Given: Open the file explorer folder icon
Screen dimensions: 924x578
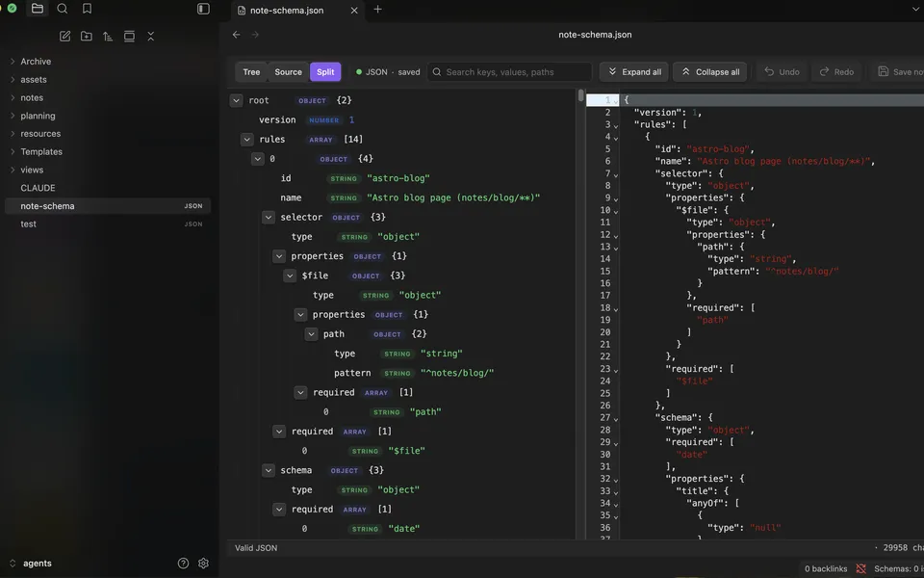Looking at the screenshot, I should point(38,9).
